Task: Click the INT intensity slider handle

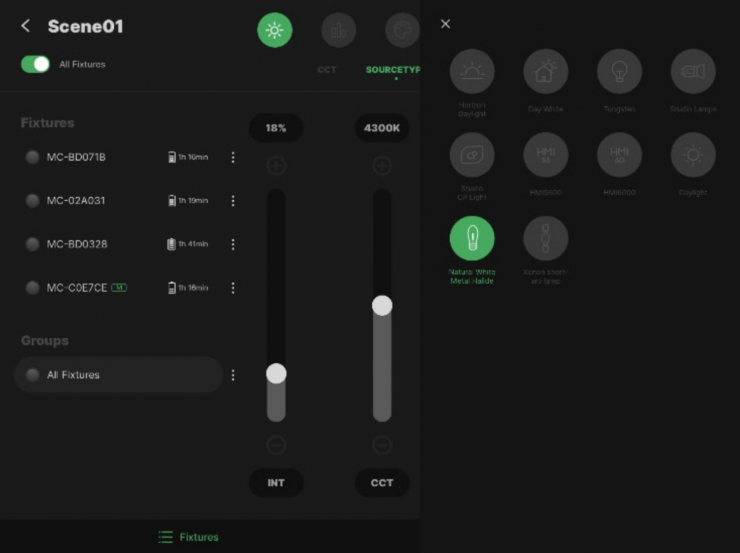Action: pos(276,374)
